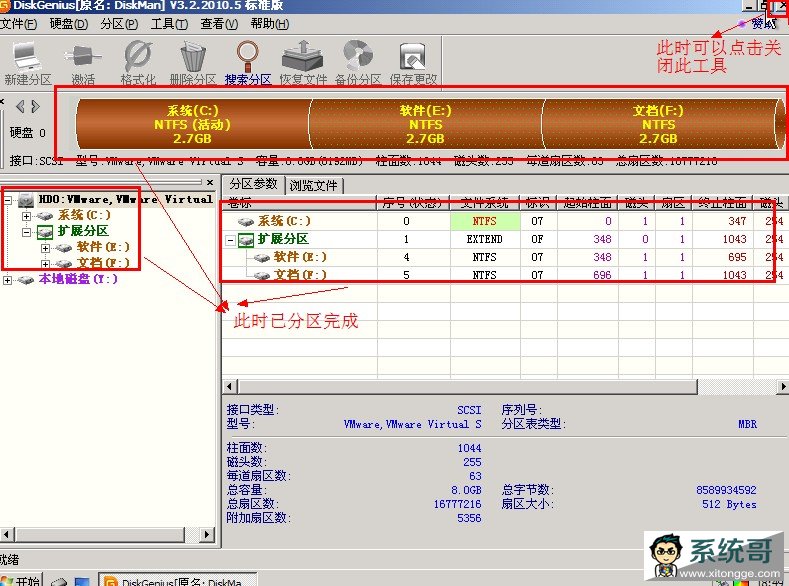Click the 文件系统 column header
The height and width of the screenshot is (586, 789).
(485, 203)
